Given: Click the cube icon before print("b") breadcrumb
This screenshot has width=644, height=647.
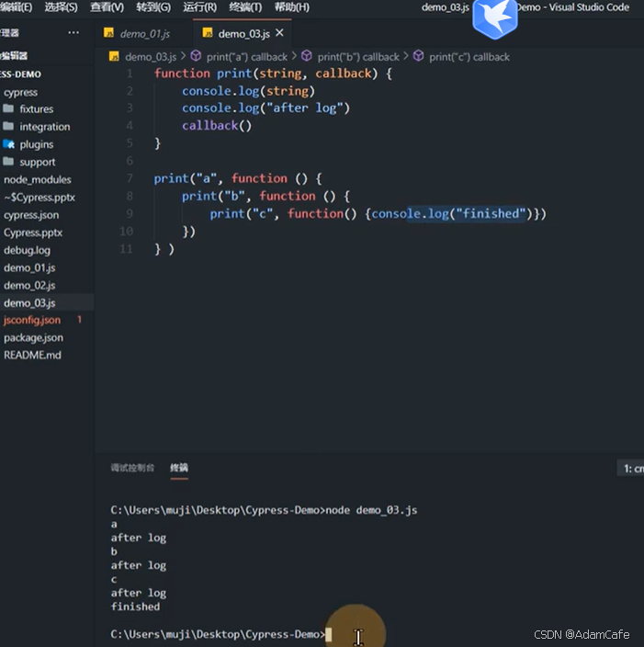Looking at the screenshot, I should pos(307,56).
